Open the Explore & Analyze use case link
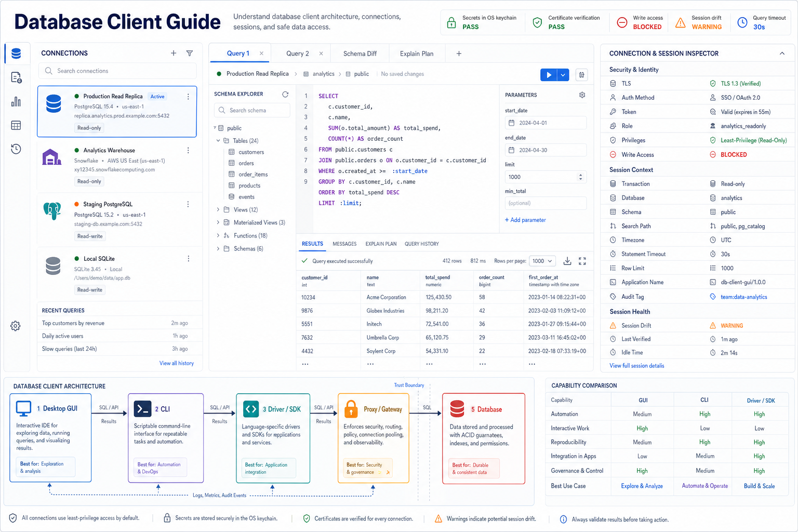Screen dimensions: 798x532 point(642,486)
